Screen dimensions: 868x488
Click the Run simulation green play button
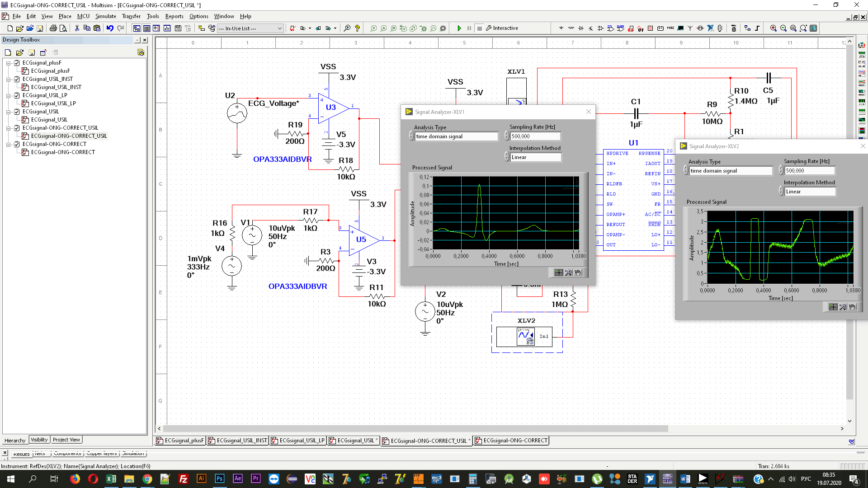459,28
